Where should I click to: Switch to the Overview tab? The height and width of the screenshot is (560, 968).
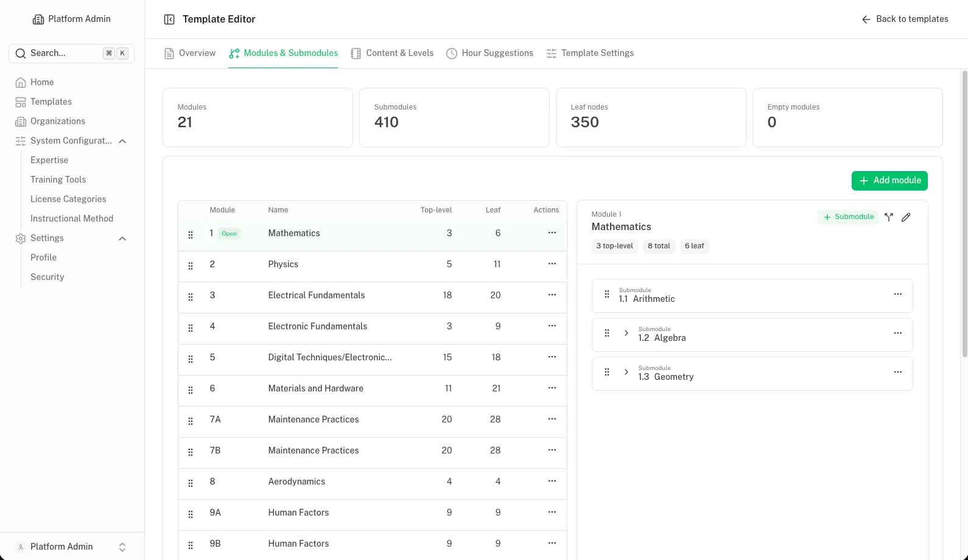190,54
